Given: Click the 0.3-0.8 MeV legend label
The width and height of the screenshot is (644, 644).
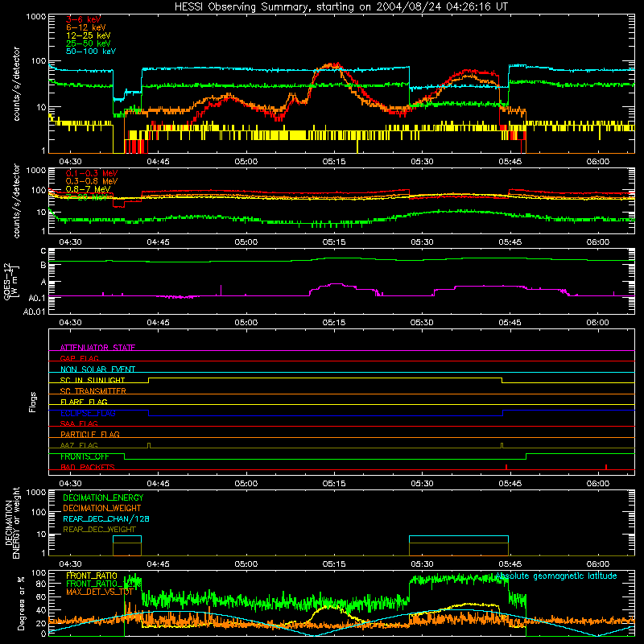Looking at the screenshot, I should click(x=92, y=181).
